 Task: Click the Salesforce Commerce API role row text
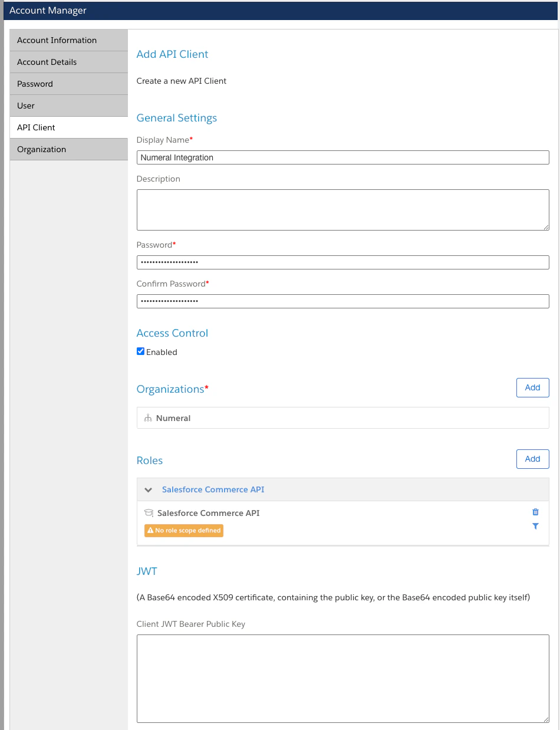208,513
